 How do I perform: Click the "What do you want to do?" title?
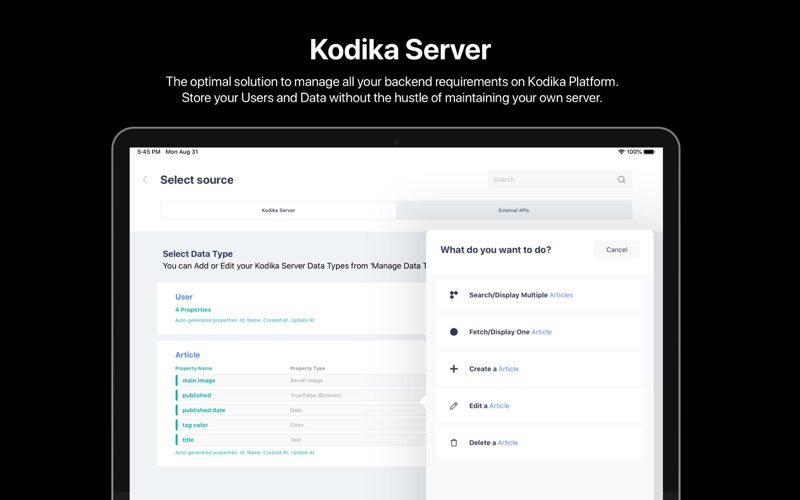495,249
